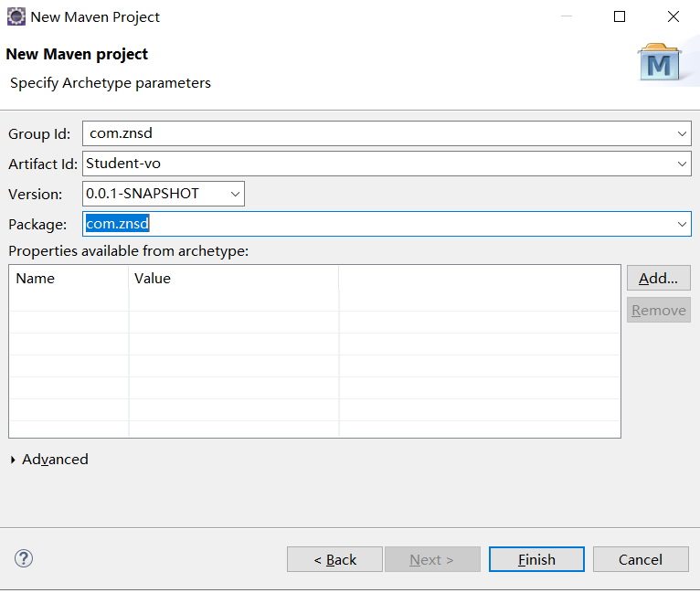Minimize the New Maven Project dialog

[567, 17]
